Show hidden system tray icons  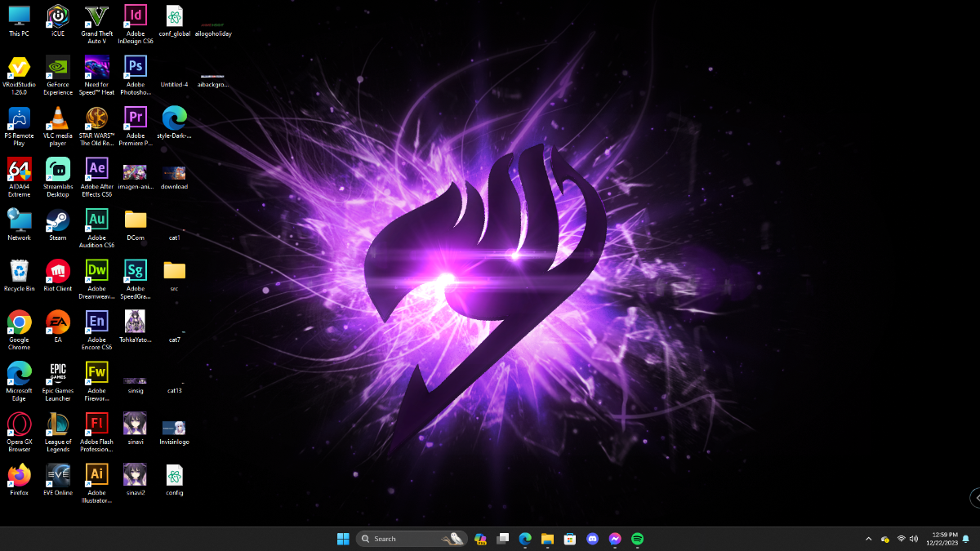(x=868, y=539)
